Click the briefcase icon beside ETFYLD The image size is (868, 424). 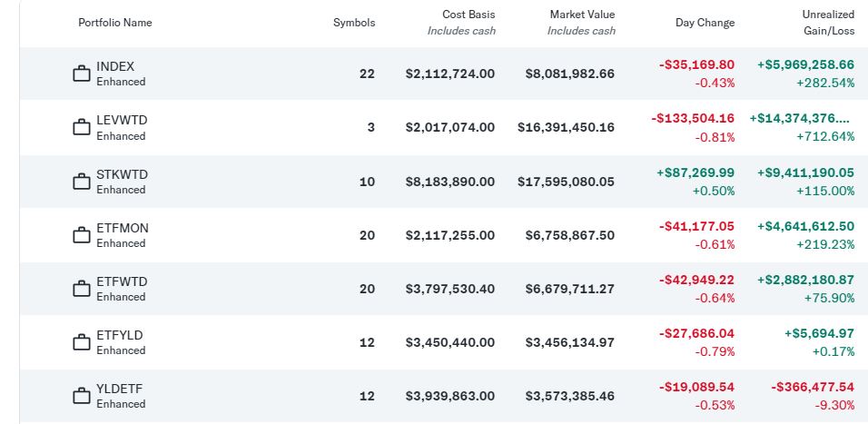pyautogui.click(x=82, y=342)
